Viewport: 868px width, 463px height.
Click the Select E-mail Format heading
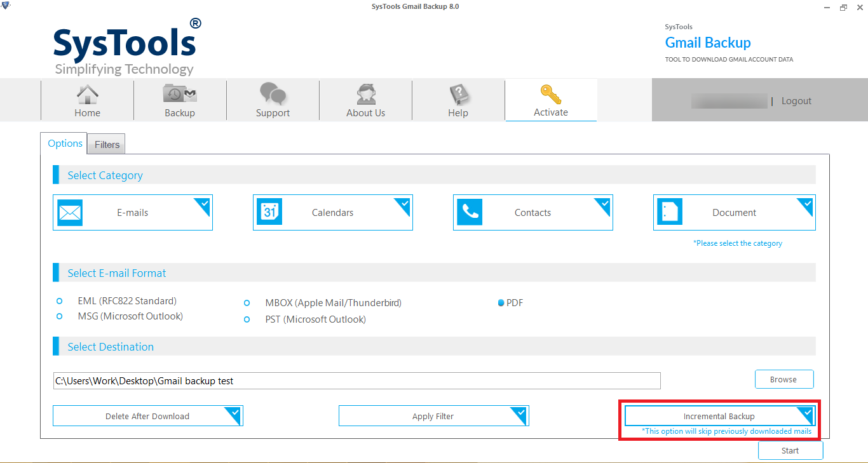[x=116, y=273]
